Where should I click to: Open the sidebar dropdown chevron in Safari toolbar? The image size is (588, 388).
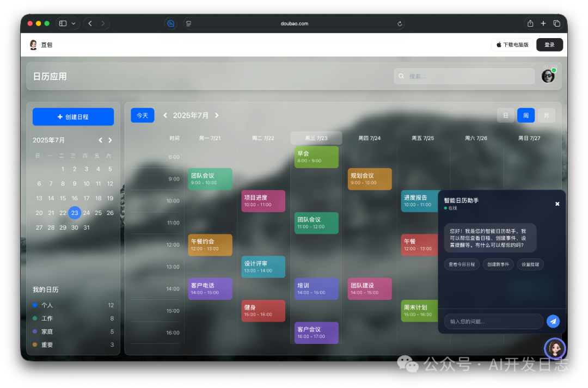73,23
